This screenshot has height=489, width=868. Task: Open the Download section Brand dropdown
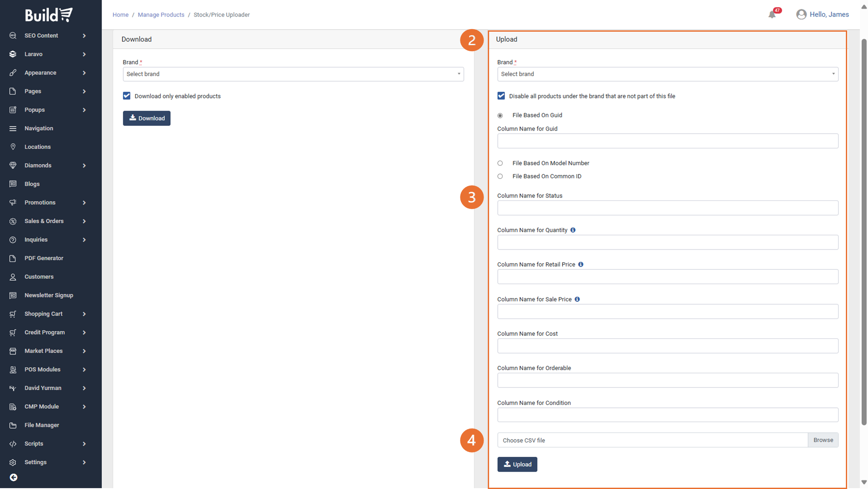(x=293, y=74)
